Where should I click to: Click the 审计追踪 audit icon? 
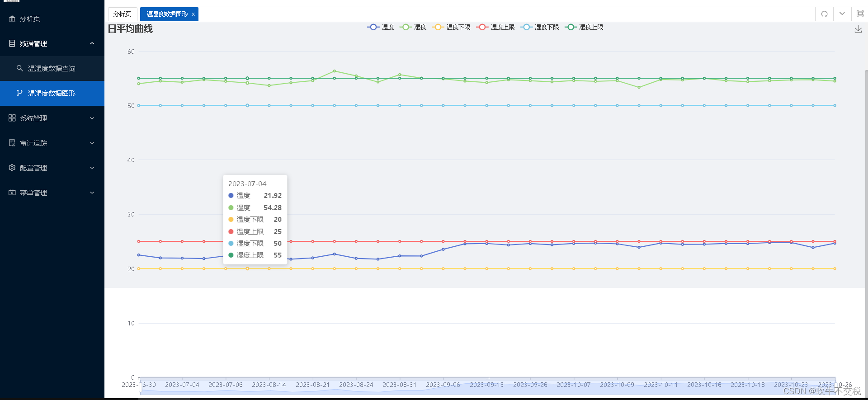point(12,143)
